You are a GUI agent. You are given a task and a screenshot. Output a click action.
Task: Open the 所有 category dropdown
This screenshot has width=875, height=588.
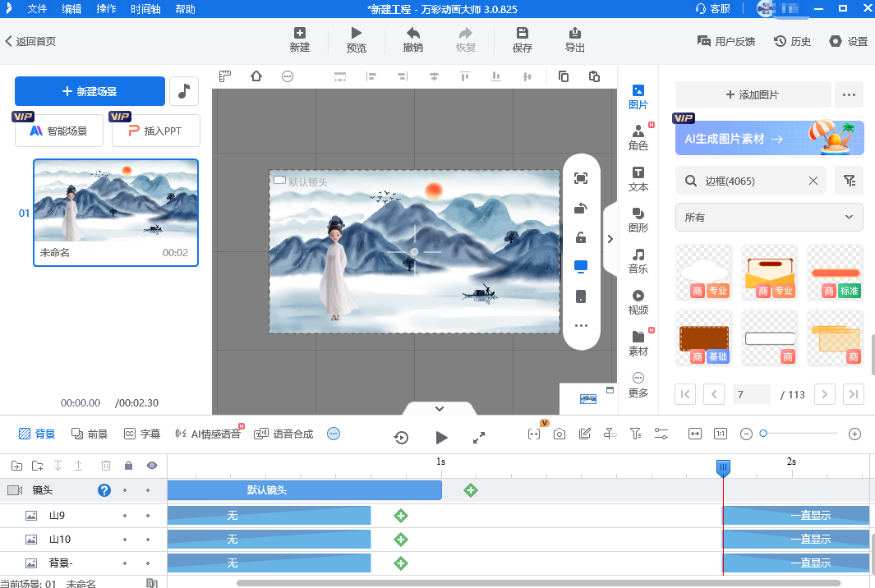769,218
